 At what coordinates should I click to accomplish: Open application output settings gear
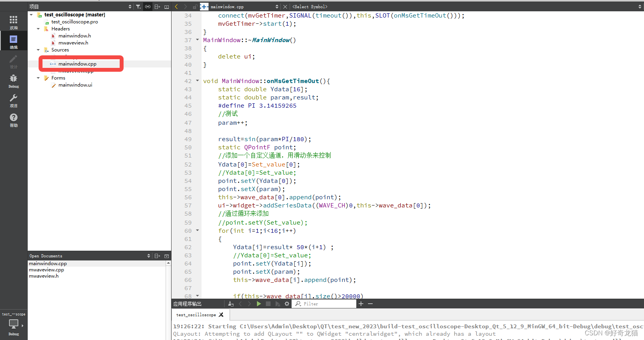click(x=287, y=304)
